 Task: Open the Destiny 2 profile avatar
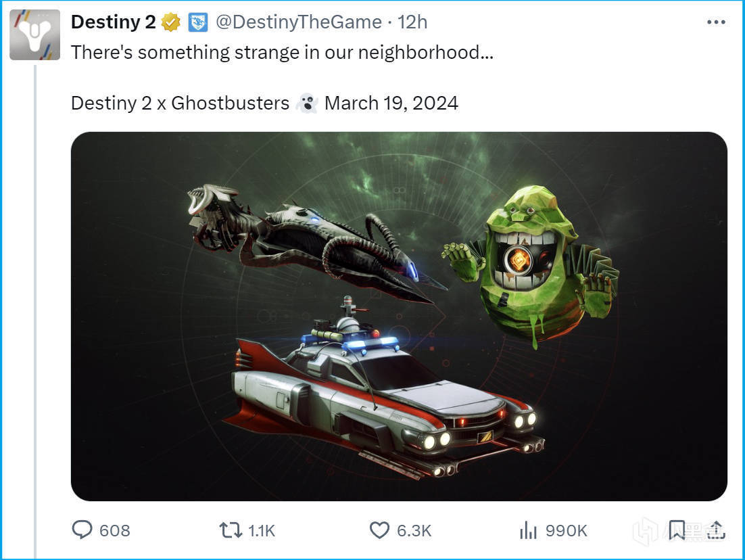[x=34, y=34]
